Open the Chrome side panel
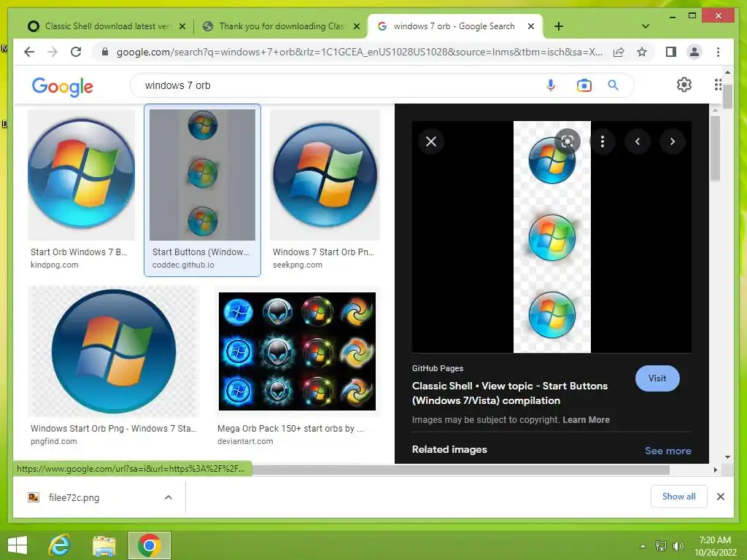 click(671, 52)
